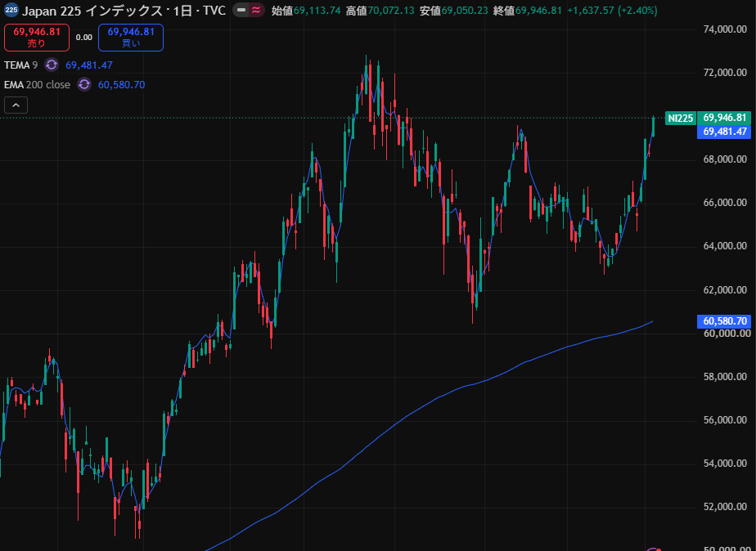The width and height of the screenshot is (756, 551).
Task: Click the refresh icon beside EMA 200 close
Action: (84, 85)
